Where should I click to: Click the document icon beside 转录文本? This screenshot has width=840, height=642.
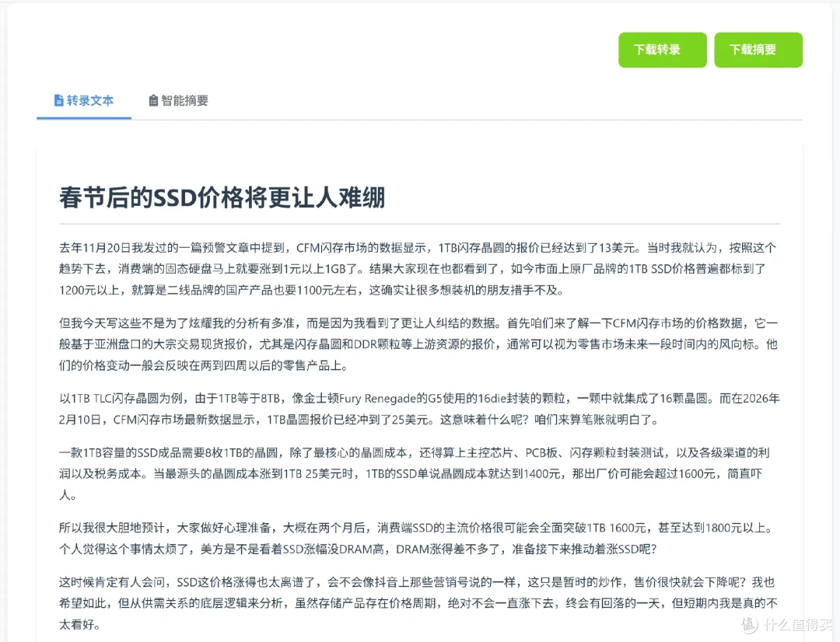tap(59, 101)
